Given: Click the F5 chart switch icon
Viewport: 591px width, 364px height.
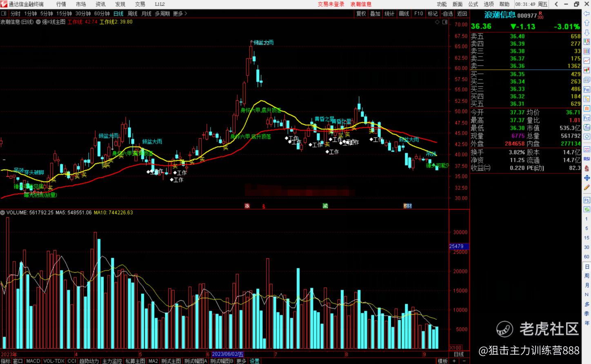Looking at the screenshot, I should [587, 200].
